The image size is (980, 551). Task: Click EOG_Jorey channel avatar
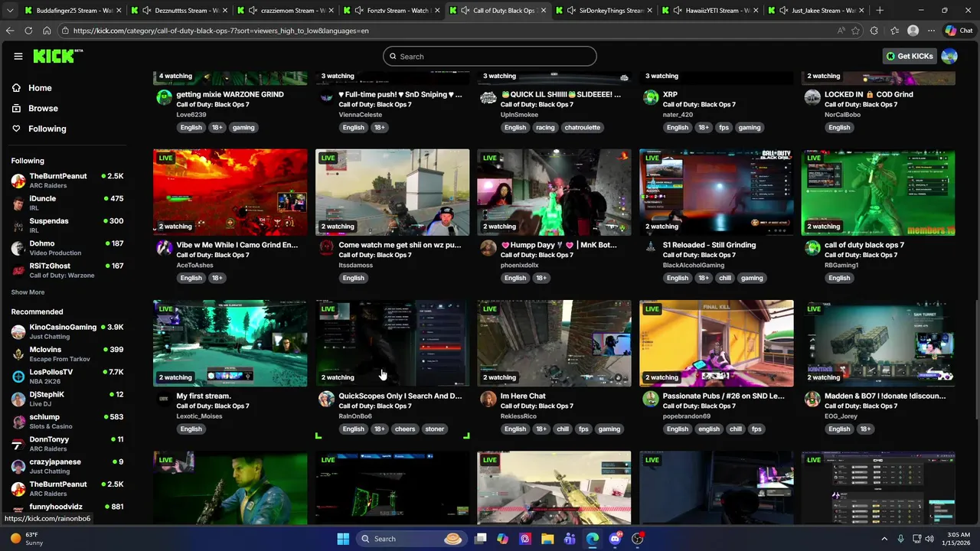coord(812,399)
